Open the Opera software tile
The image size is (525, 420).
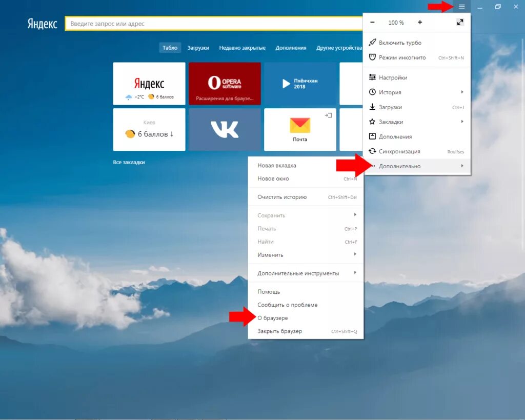pyautogui.click(x=225, y=84)
